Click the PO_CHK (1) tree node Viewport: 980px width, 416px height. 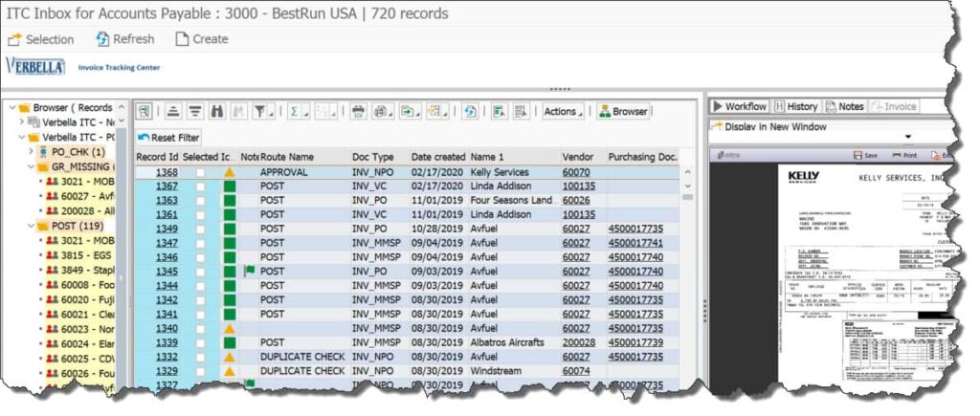(x=78, y=151)
